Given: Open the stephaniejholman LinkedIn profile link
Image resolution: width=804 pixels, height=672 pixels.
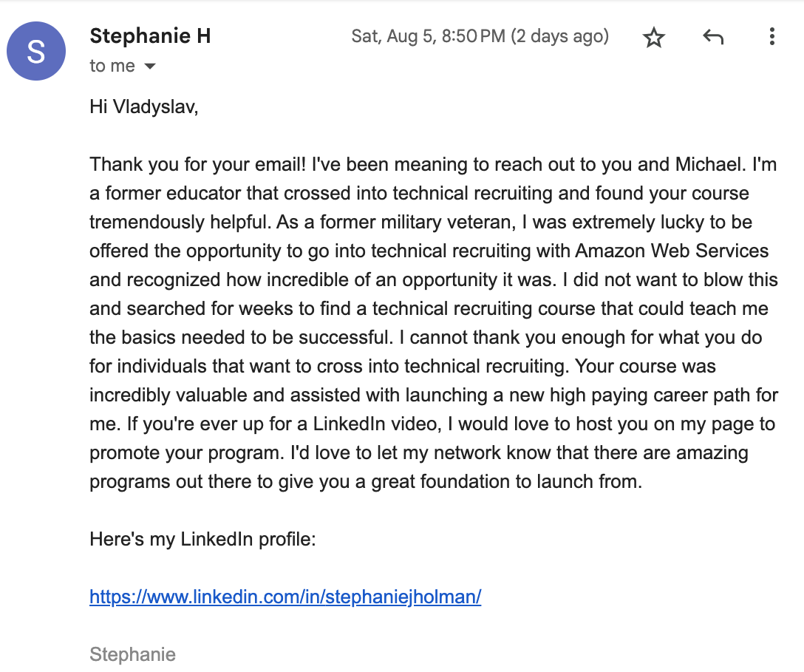Looking at the screenshot, I should coord(285,597).
